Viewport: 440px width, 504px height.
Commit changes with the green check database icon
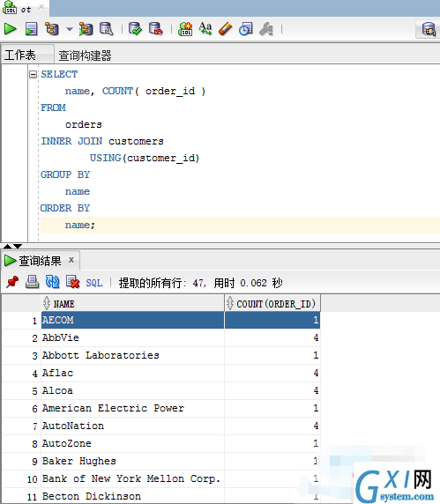coord(135,29)
